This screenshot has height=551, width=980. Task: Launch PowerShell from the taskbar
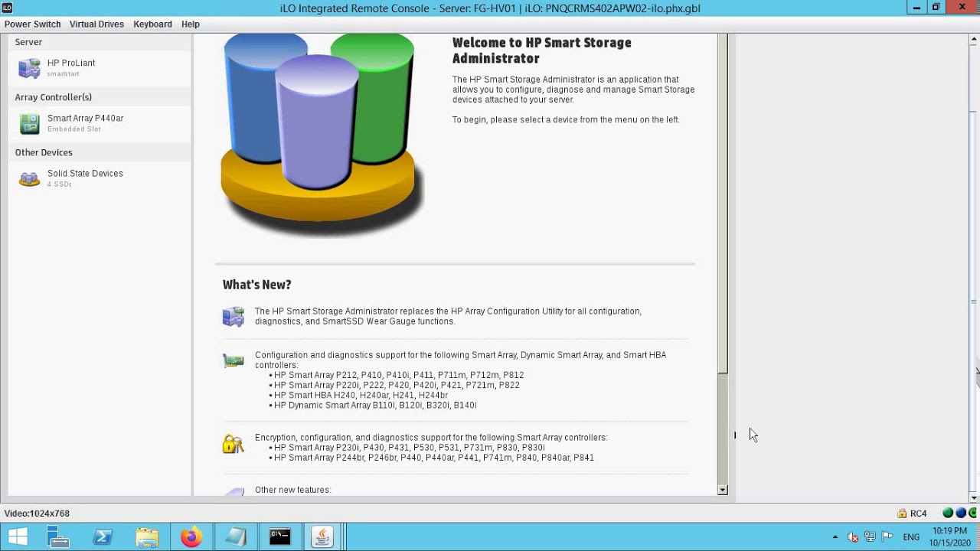103,537
